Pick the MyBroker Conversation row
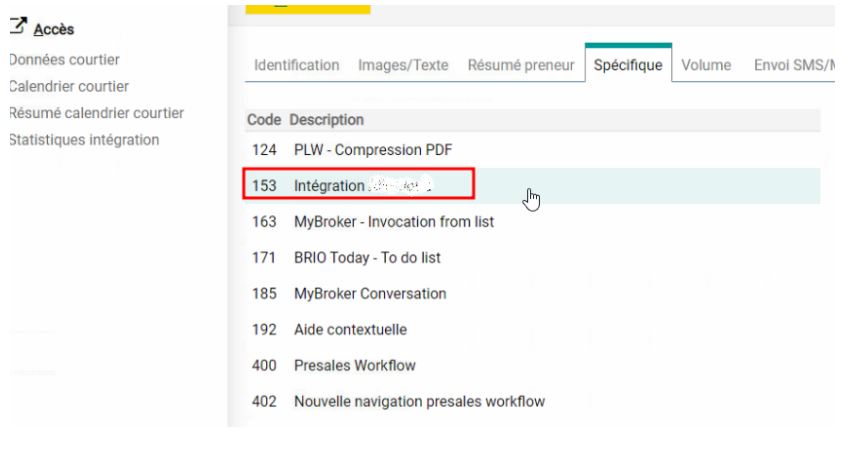This screenshot has width=852, height=453. 370,294
